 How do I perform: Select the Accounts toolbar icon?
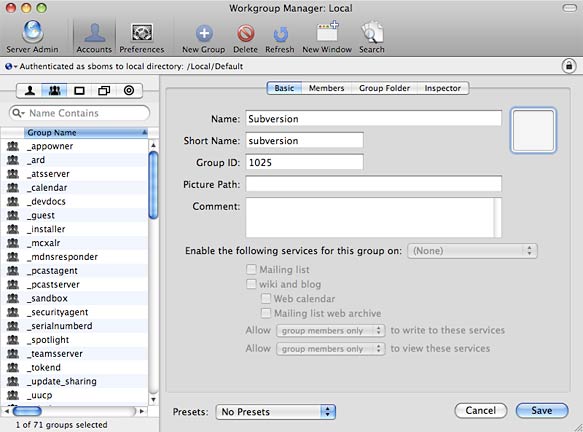(x=94, y=32)
